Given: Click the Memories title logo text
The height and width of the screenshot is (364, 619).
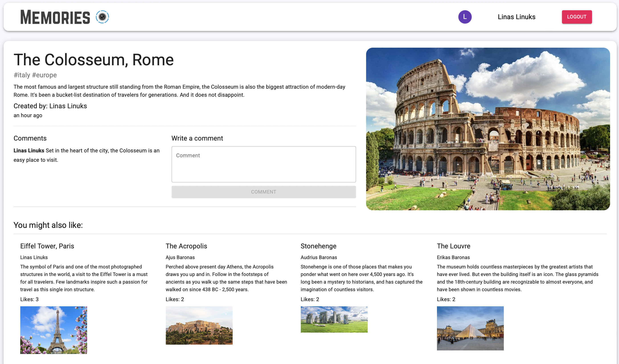Looking at the screenshot, I should (55, 17).
